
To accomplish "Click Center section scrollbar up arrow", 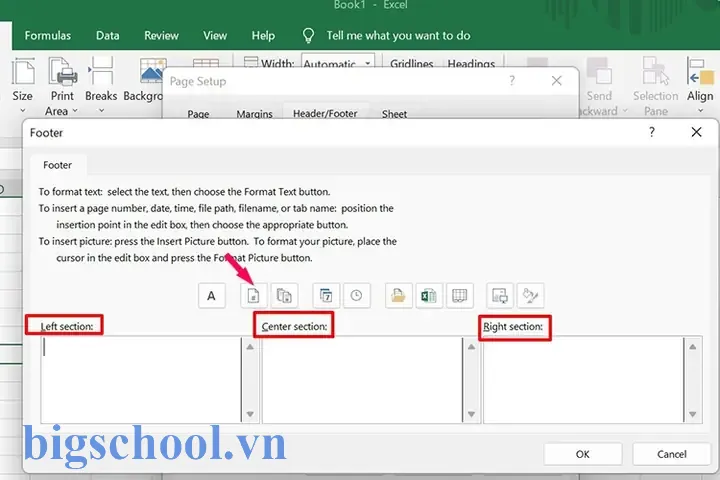I will (x=471, y=347).
